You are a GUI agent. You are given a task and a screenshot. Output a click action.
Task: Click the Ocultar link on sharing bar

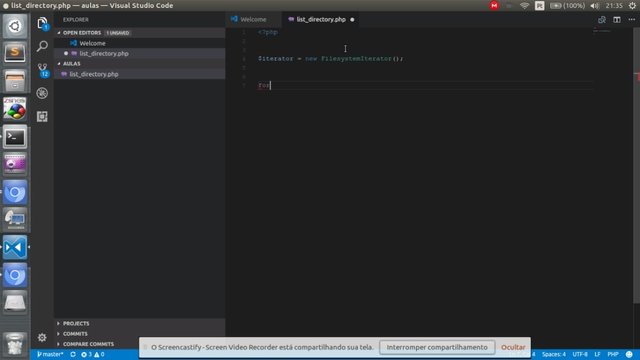pos(513,347)
